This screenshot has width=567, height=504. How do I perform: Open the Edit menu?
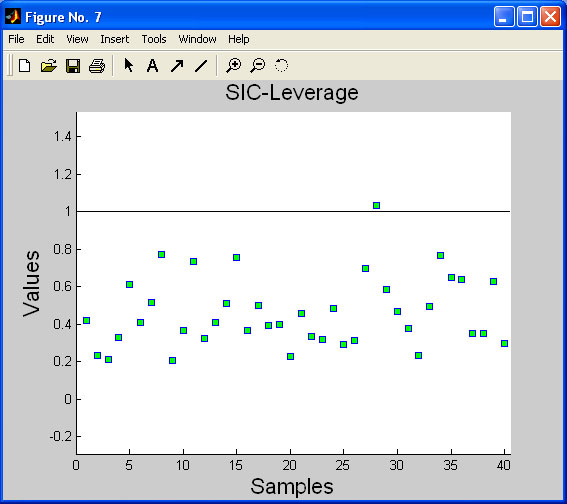point(45,39)
